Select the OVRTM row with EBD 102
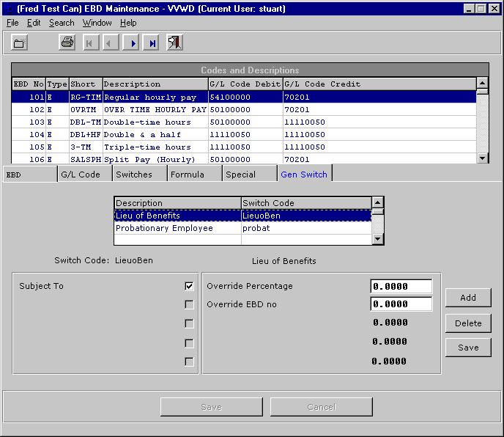The height and width of the screenshot is (437, 504). pyautogui.click(x=154, y=109)
